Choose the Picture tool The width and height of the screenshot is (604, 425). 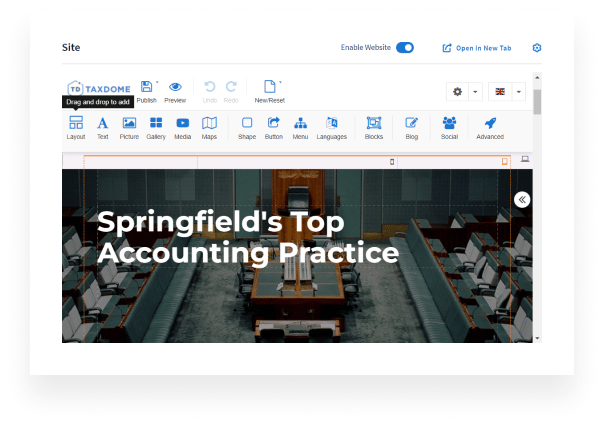[129, 127]
